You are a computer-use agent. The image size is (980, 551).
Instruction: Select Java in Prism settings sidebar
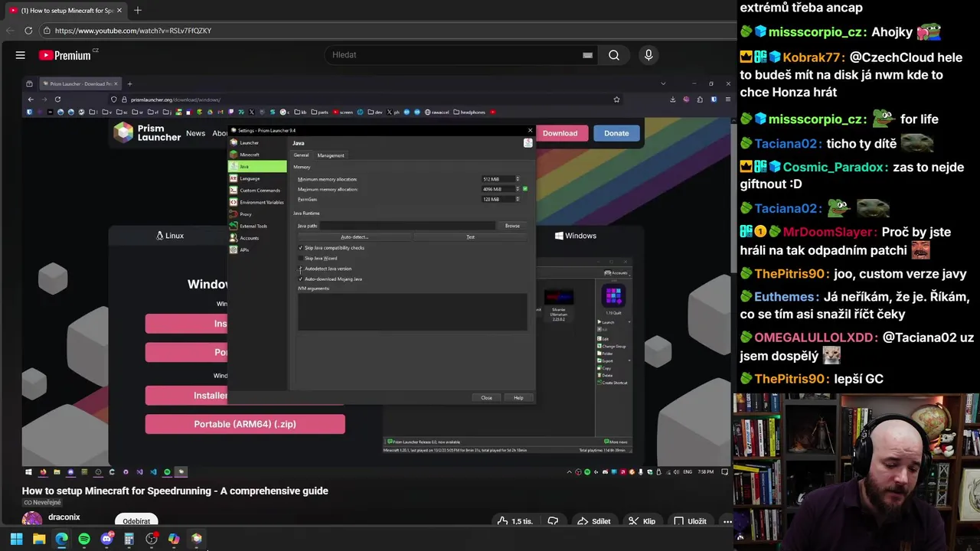pyautogui.click(x=258, y=167)
